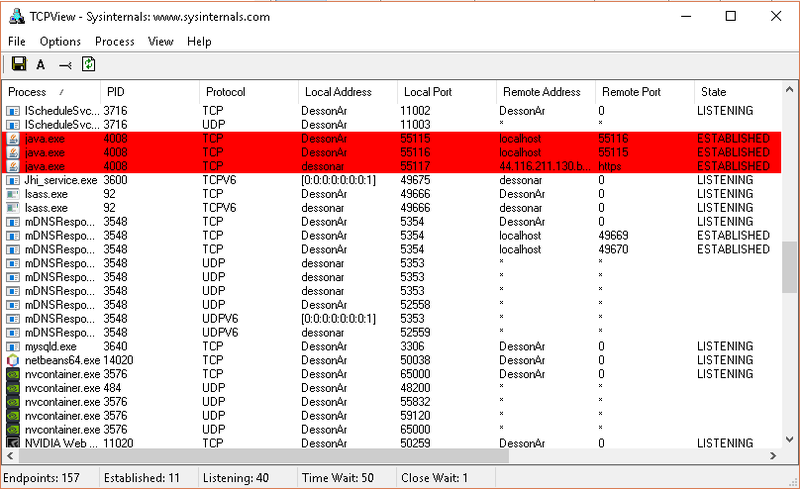Open the Options menu

[x=60, y=41]
